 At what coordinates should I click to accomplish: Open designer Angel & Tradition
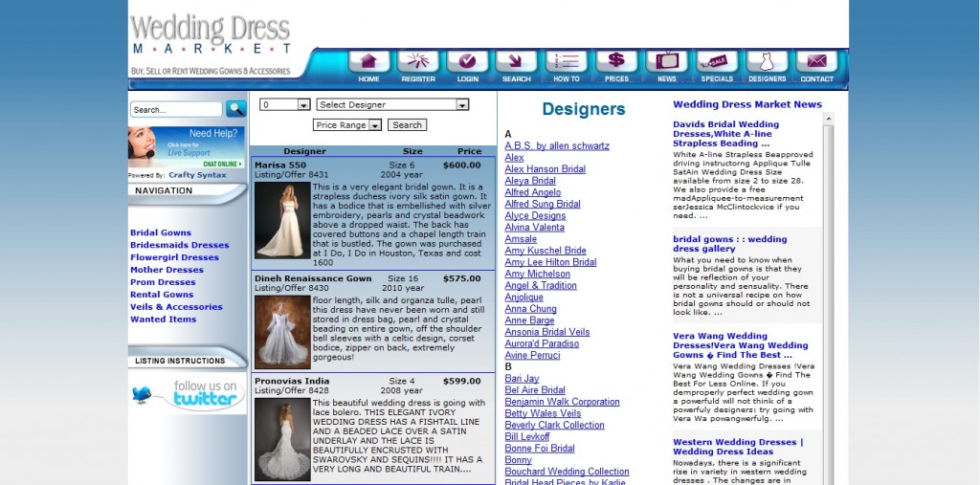[x=541, y=286]
